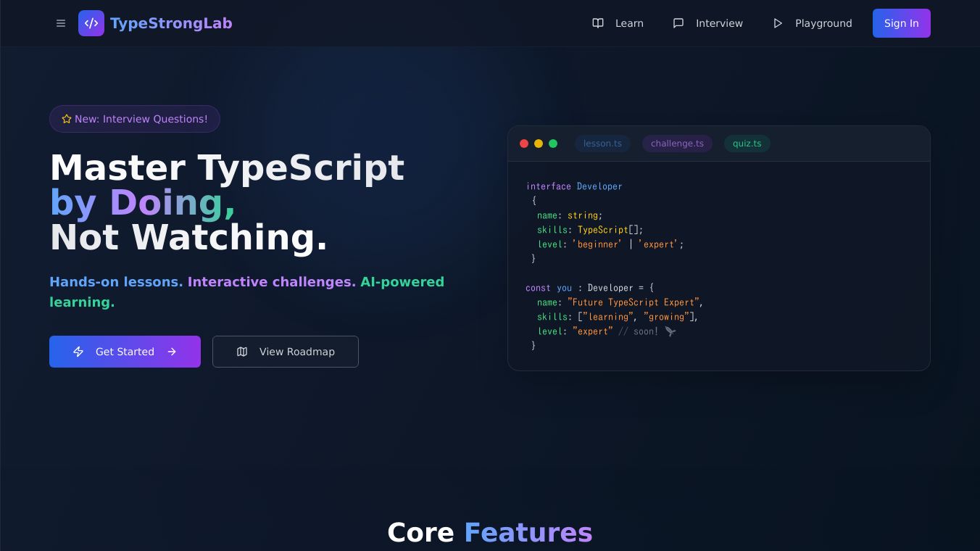Image resolution: width=980 pixels, height=551 pixels.
Task: Click the "Future TypeScript Expert" string in code
Action: pos(634,302)
